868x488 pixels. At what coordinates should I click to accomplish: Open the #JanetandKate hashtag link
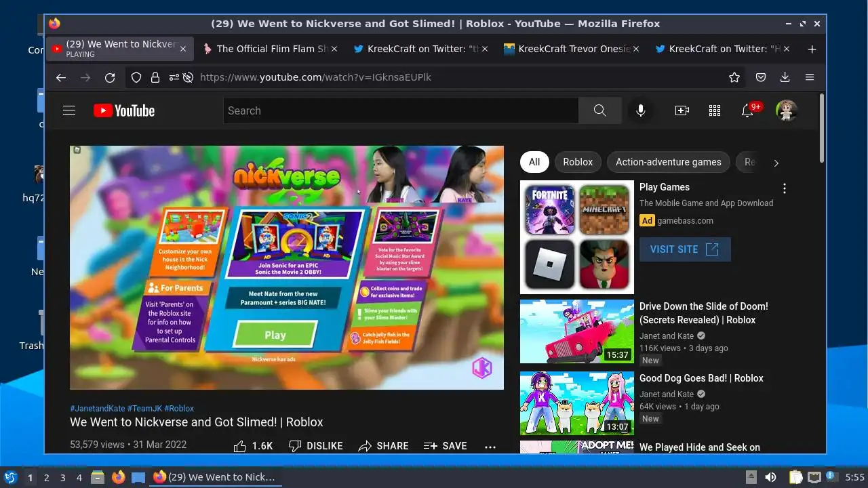(x=98, y=409)
